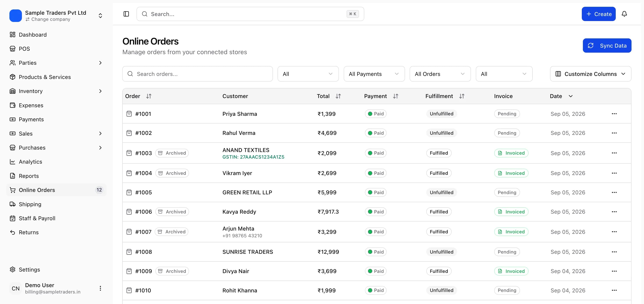
Task: Open the company switcher chevrons
Action: tap(100, 16)
